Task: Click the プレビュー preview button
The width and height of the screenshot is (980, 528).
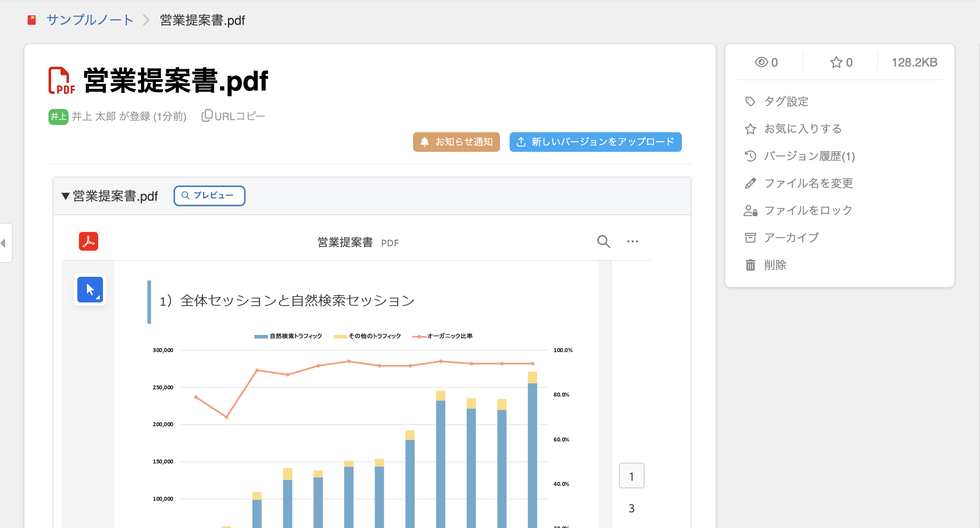Action: [209, 195]
